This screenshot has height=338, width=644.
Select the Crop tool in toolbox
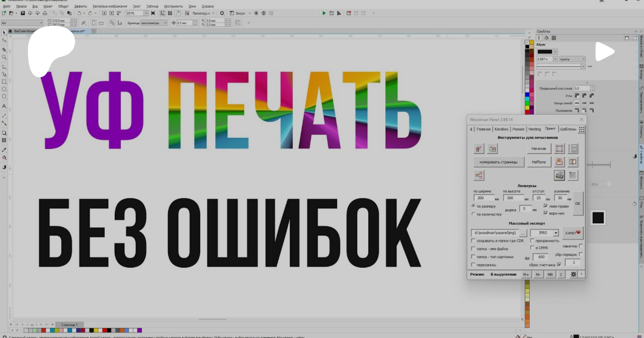[4, 49]
